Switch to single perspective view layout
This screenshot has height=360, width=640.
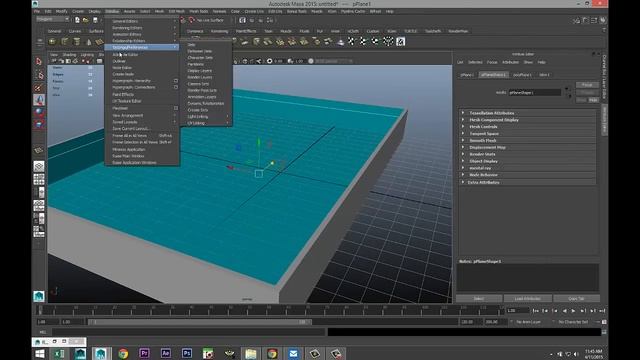click(x=39, y=167)
